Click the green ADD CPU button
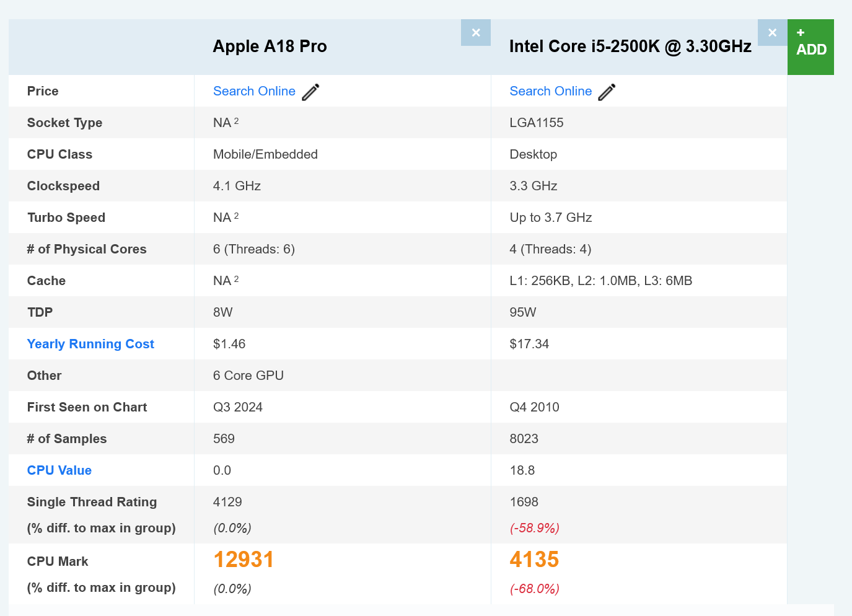This screenshot has height=616, width=852. point(810,47)
